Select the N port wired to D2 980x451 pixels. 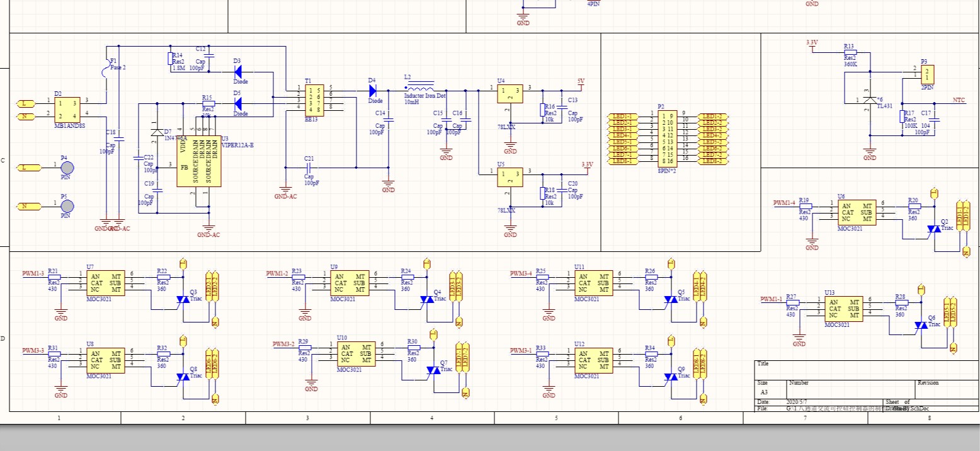pos(26,116)
